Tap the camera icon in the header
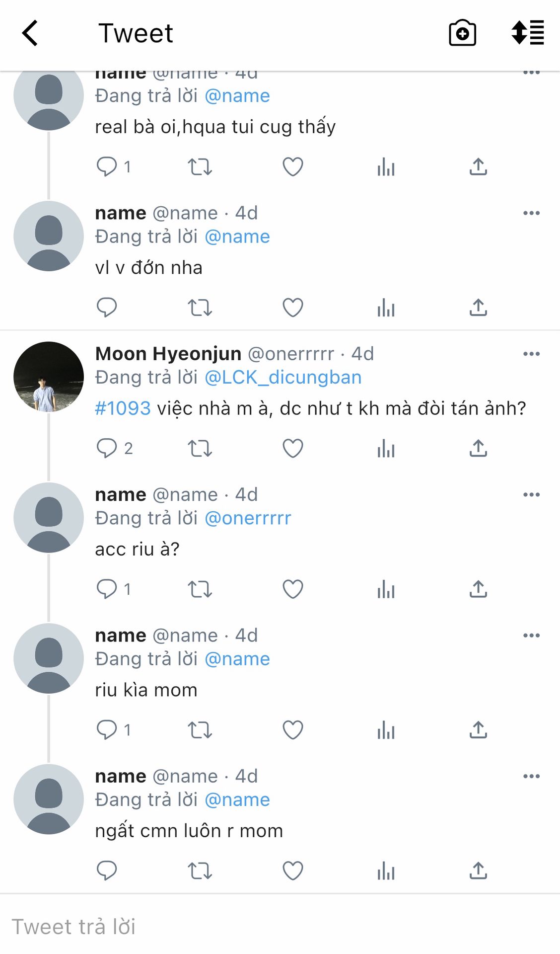Screen dimensions: 560x954 462,33
